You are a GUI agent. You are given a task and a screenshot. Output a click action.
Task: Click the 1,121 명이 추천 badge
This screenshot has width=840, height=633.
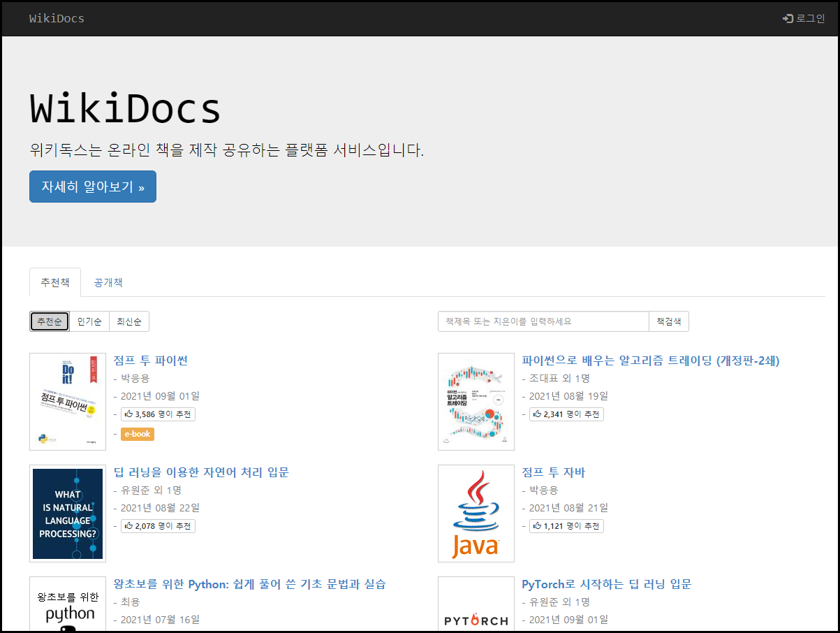coord(566,525)
